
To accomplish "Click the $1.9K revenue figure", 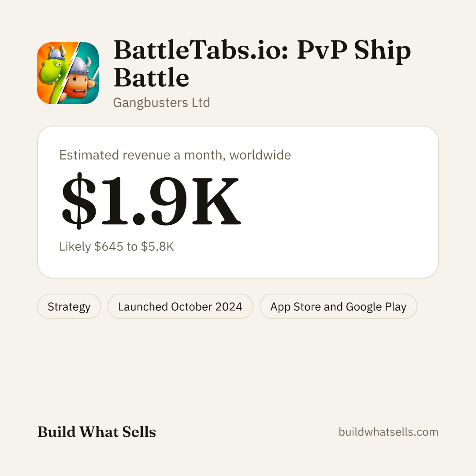I will coord(151,201).
